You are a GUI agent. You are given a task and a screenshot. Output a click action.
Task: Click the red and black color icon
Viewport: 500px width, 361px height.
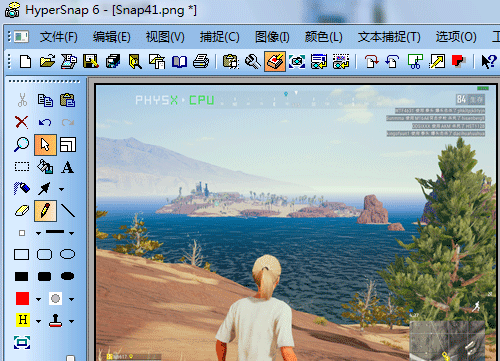[459, 61]
